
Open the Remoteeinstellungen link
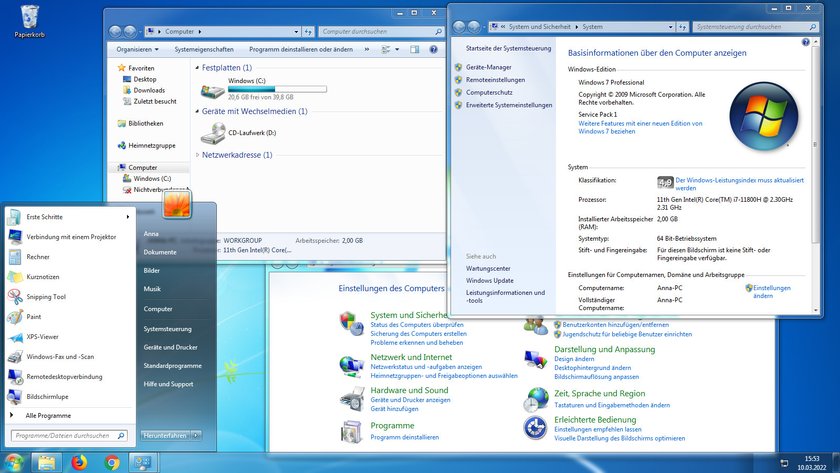click(x=496, y=80)
